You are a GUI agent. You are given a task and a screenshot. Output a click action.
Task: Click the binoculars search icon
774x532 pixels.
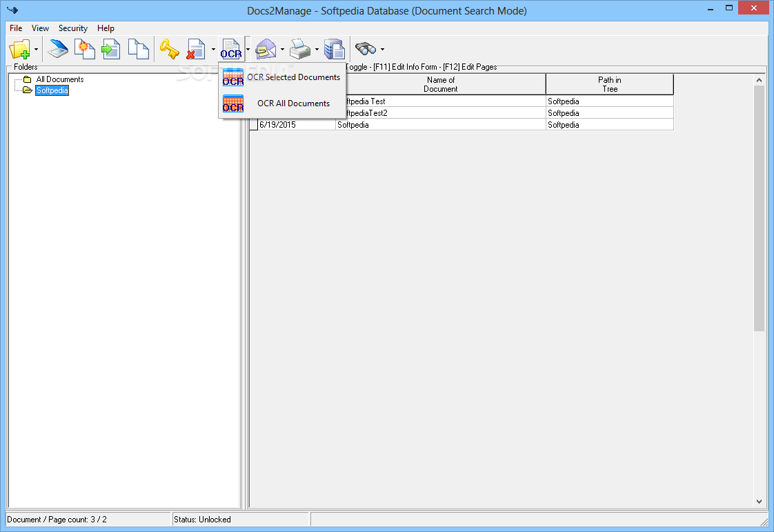pos(366,49)
